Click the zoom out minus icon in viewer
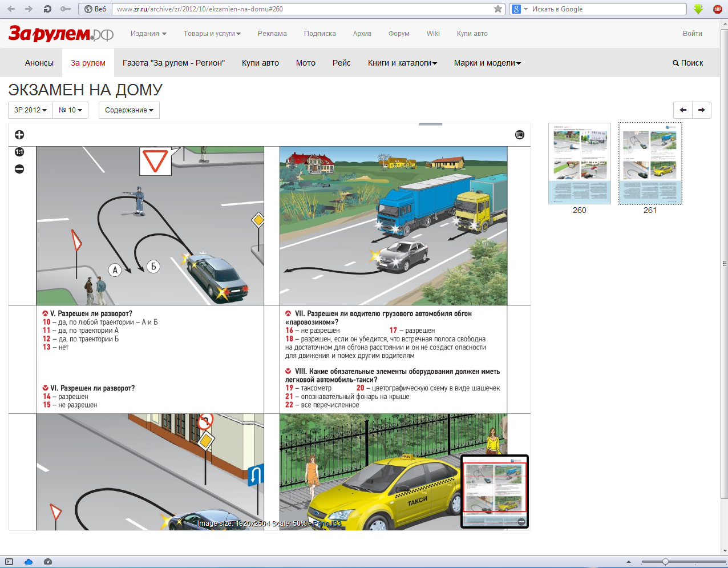This screenshot has width=728, height=568. click(x=19, y=169)
